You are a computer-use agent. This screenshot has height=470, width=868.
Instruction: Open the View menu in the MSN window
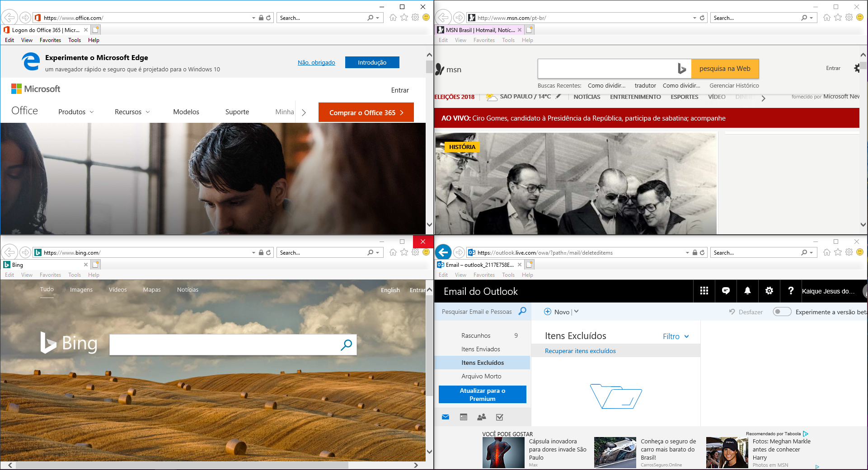click(x=460, y=40)
